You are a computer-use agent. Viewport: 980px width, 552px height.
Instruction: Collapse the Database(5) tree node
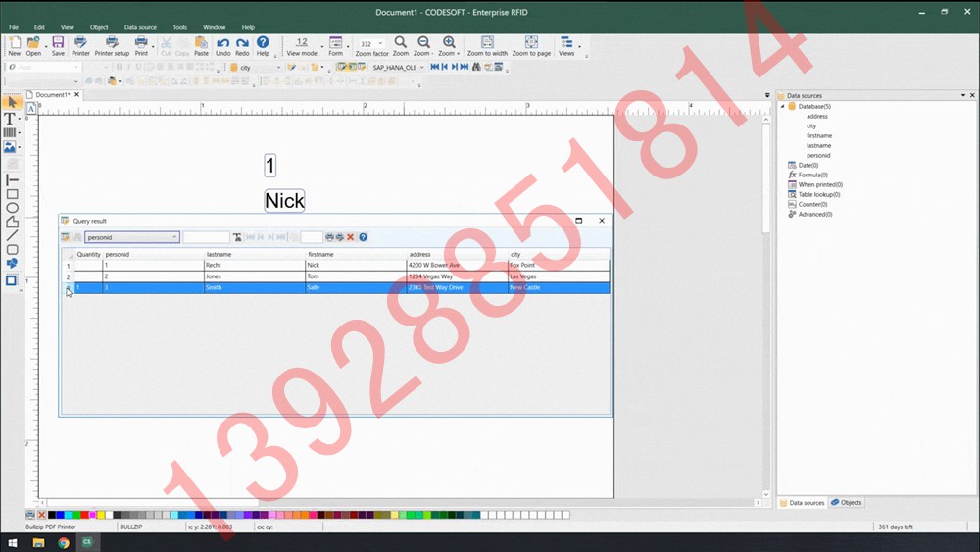782,106
